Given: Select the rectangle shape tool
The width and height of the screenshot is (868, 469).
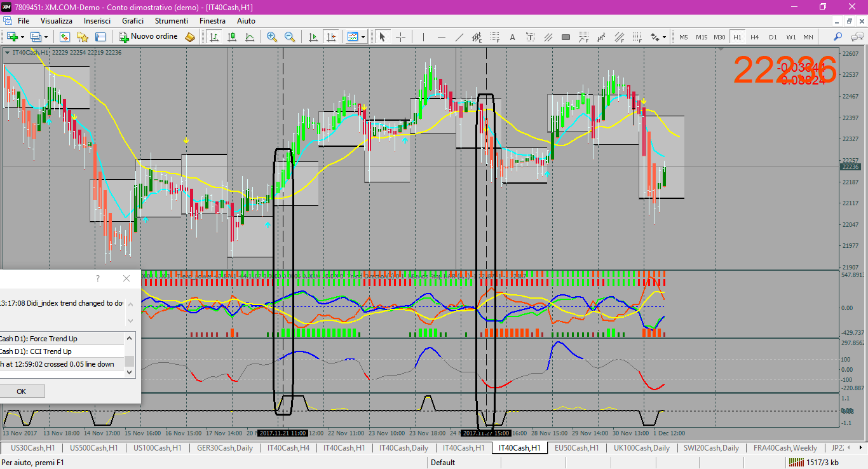Looking at the screenshot, I should tap(566, 37).
